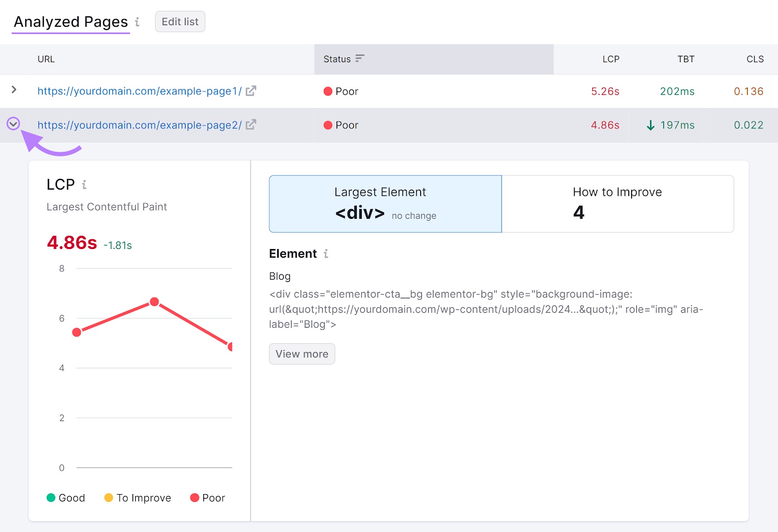This screenshot has height=532, width=778.
Task: Click the Largest Contentful Paint subtitle
Action: pos(106,207)
